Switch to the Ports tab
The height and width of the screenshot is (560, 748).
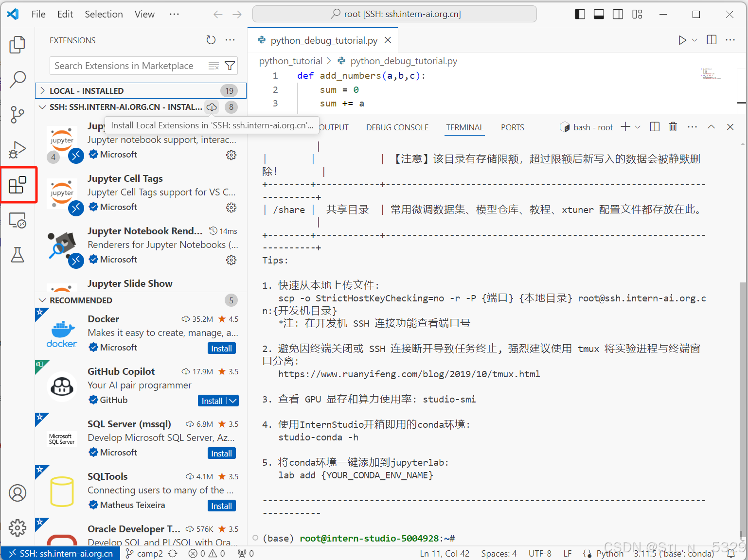pos(513,127)
